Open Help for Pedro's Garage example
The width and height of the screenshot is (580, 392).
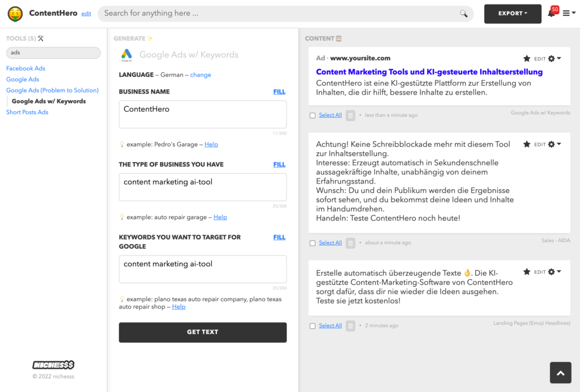[211, 144]
